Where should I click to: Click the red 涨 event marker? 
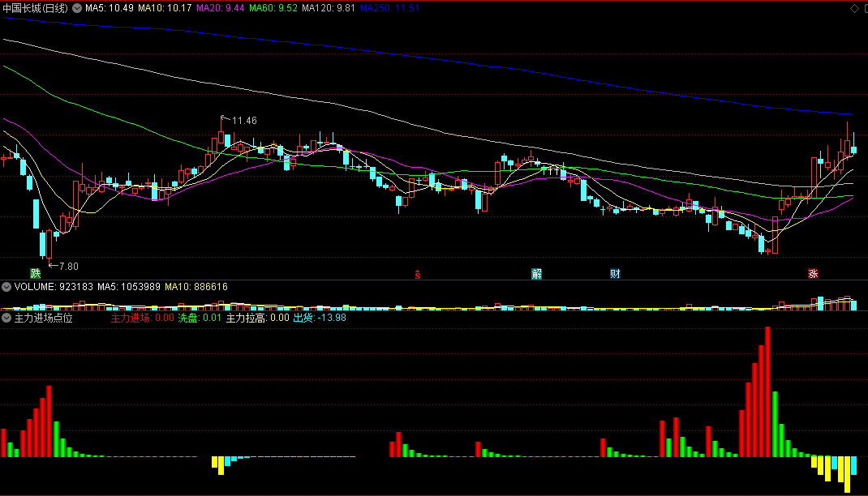coord(813,274)
